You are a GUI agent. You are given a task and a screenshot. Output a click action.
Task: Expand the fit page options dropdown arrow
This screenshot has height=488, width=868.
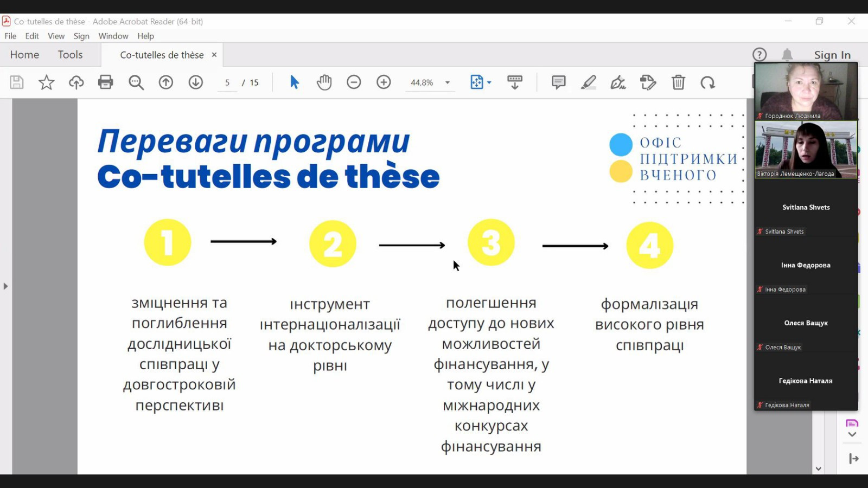pyautogui.click(x=489, y=82)
